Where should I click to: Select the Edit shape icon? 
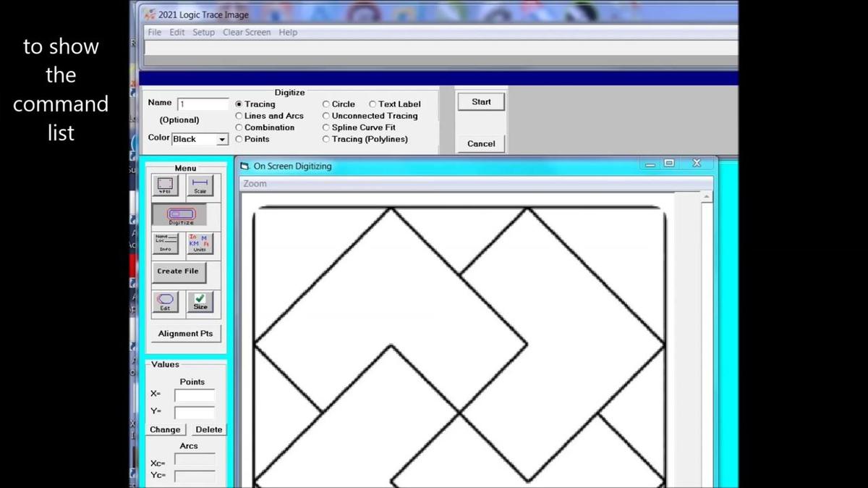coord(166,301)
